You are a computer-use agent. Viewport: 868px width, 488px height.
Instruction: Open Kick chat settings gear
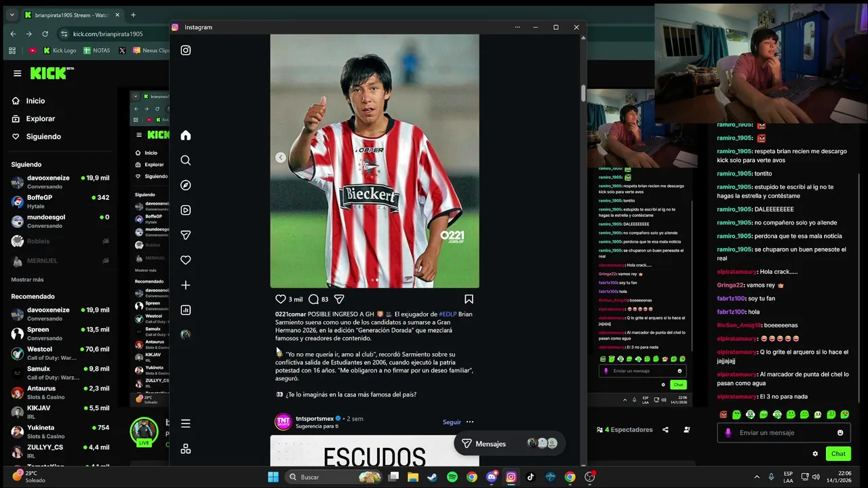815,453
